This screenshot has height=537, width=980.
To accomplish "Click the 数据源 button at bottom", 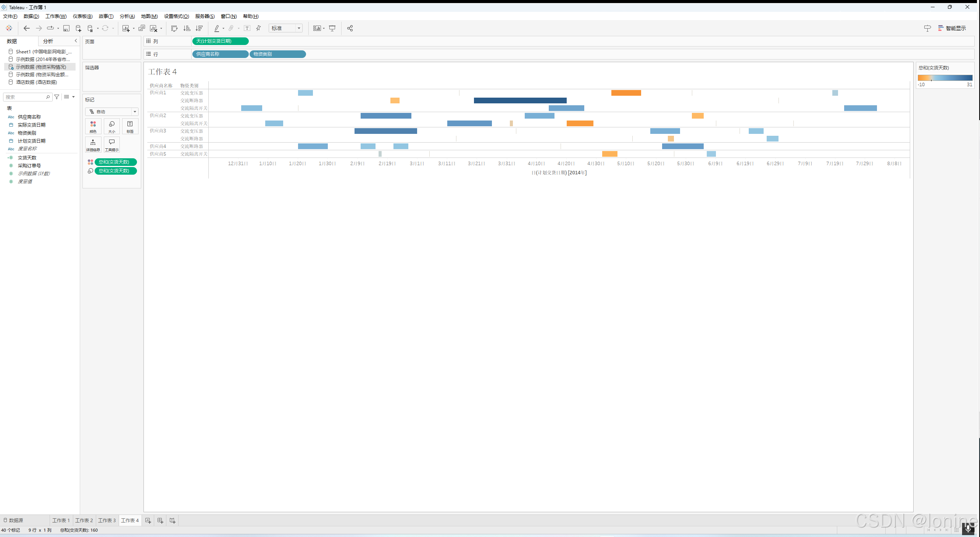I will tap(13, 520).
